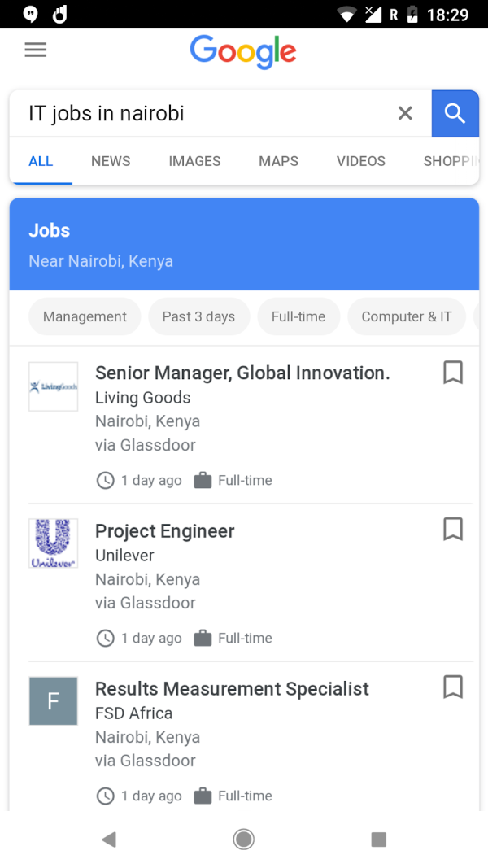Bookmark the Results Measurement Specialist job
This screenshot has width=488, height=868.
[452, 687]
